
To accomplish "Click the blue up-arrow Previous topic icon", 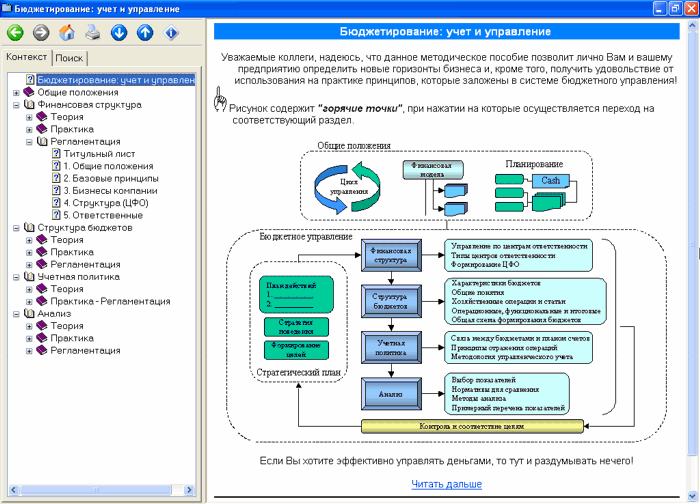I will pyautogui.click(x=145, y=33).
